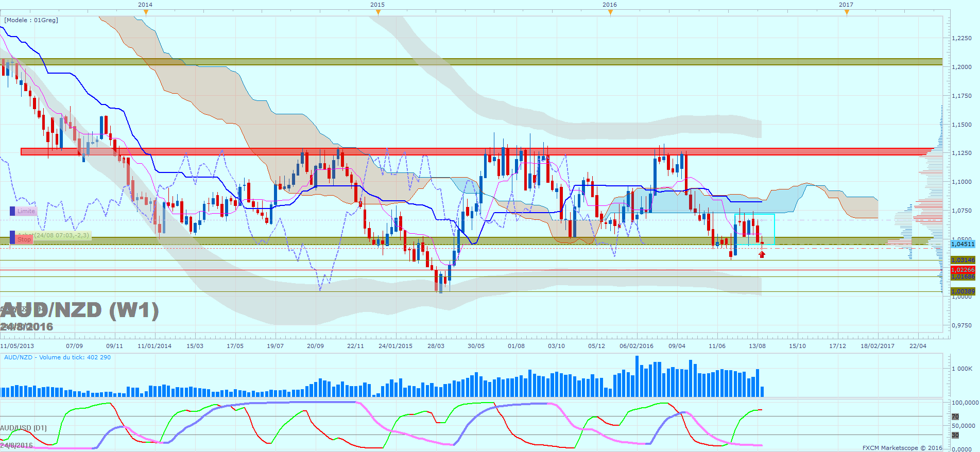
Task: Click the 2017 orange year marker triangle
Action: tap(847, 12)
